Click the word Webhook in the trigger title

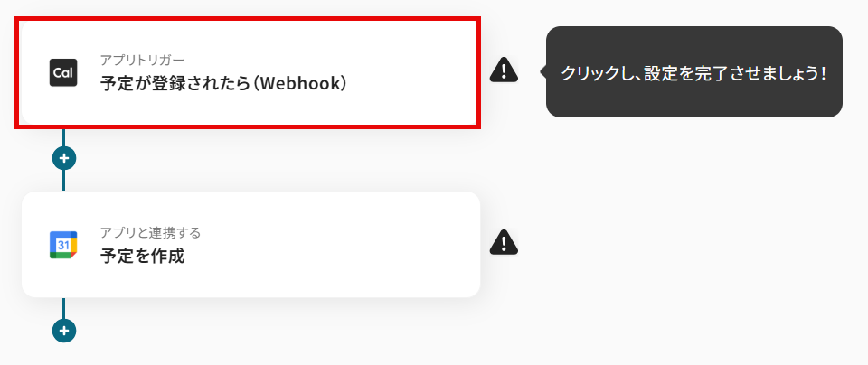pos(300,83)
